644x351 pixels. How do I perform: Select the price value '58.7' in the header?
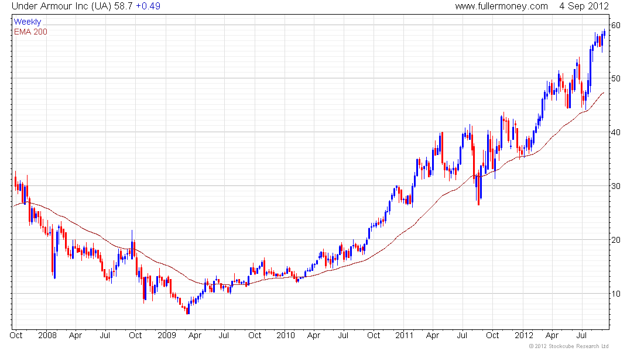tap(123, 6)
